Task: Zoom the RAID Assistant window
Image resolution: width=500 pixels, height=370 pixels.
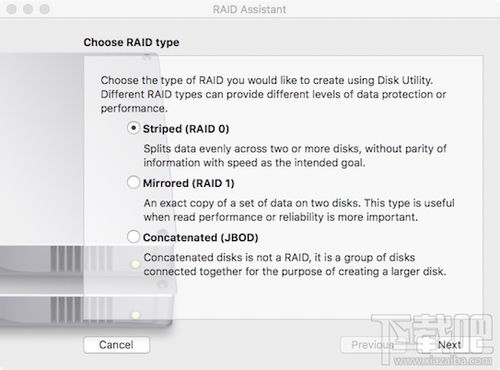Action: pyautogui.click(x=44, y=9)
